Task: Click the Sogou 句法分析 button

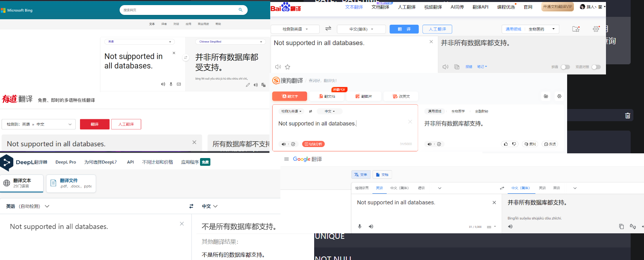Action: click(313, 144)
